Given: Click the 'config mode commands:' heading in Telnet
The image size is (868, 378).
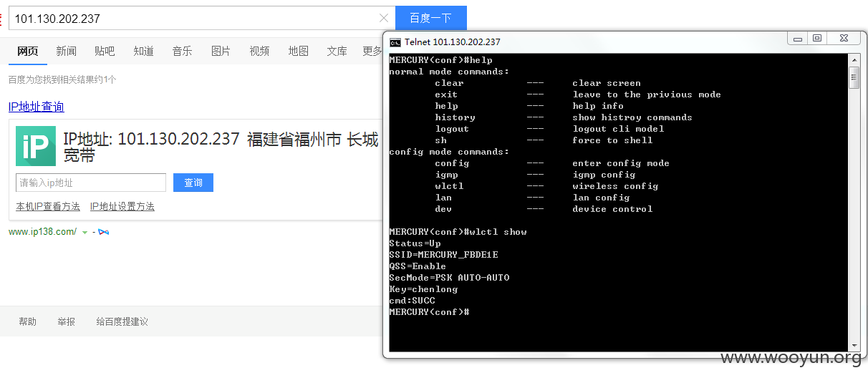Looking at the screenshot, I should point(450,152).
